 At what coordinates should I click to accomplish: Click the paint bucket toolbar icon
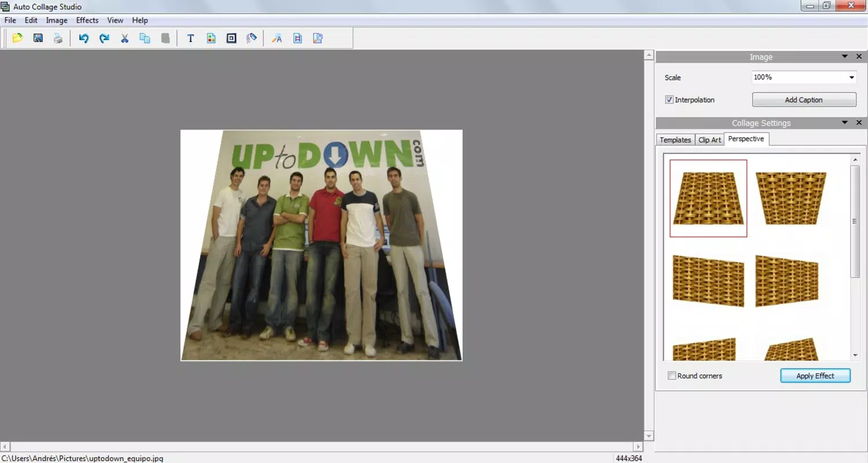(x=252, y=38)
